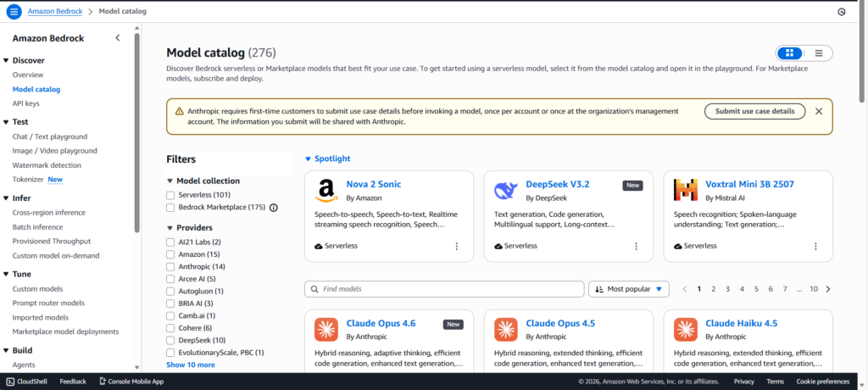This screenshot has height=390, width=868.
Task: Click the Find models search field
Action: coord(444,289)
